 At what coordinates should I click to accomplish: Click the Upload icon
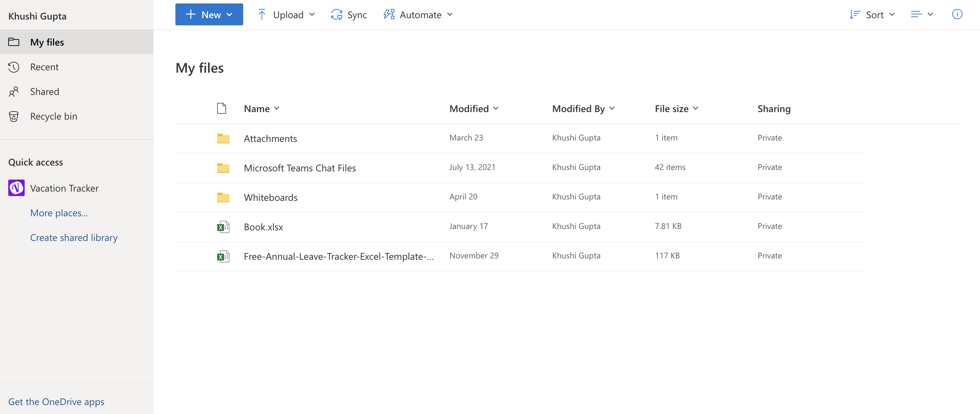pos(262,14)
